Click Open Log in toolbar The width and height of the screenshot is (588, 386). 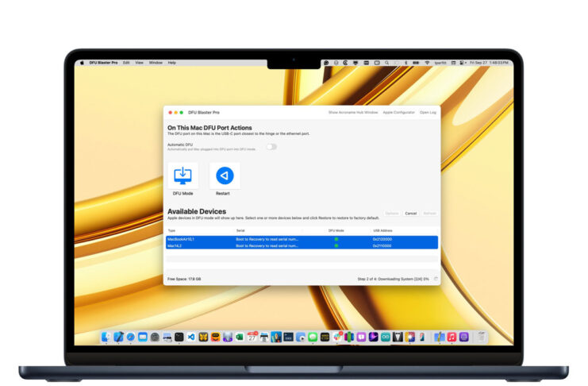(x=428, y=112)
